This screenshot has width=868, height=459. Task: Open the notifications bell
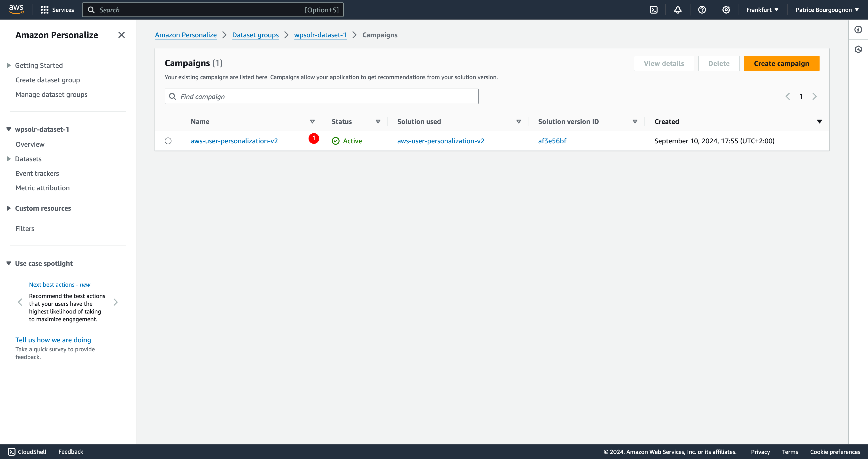coord(678,10)
